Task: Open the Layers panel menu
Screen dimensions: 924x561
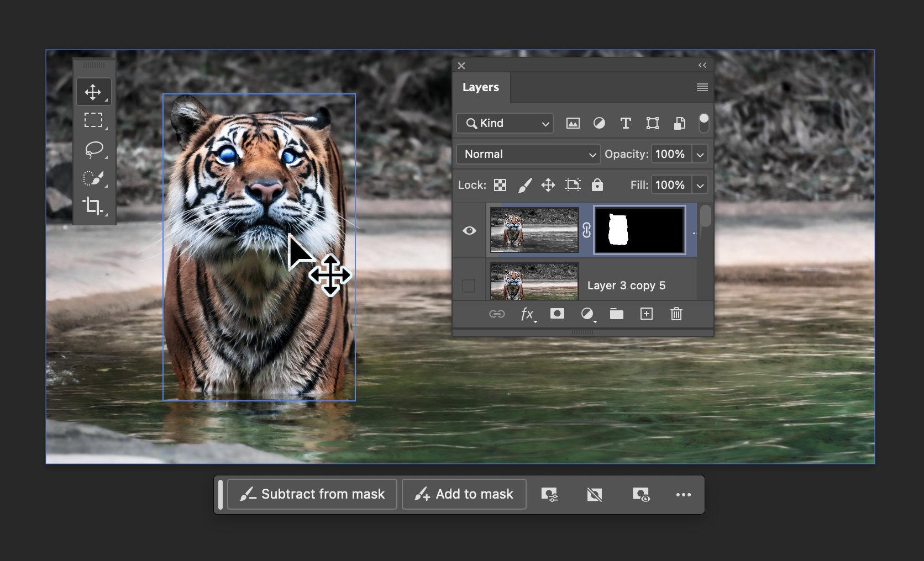Action: pyautogui.click(x=702, y=87)
